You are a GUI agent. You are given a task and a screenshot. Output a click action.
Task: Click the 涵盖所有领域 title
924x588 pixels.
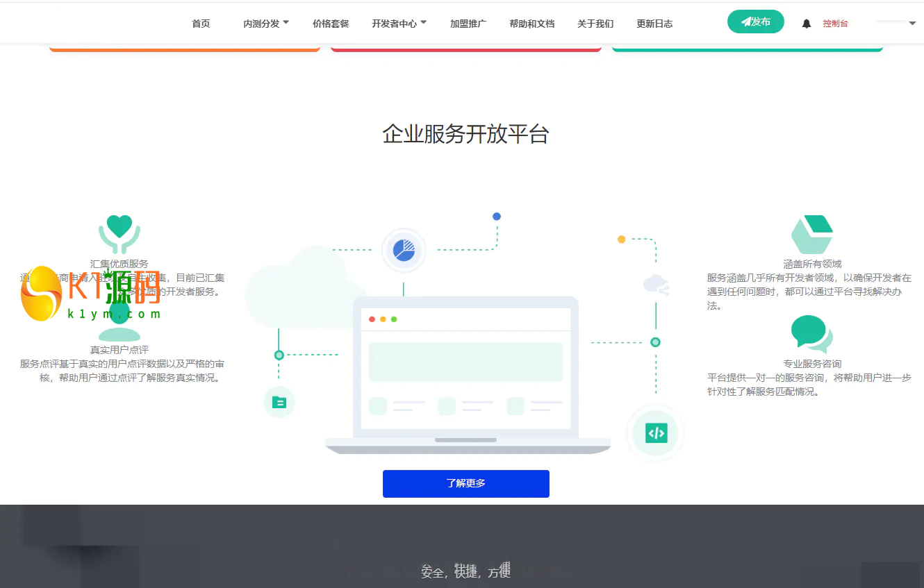tap(812, 264)
